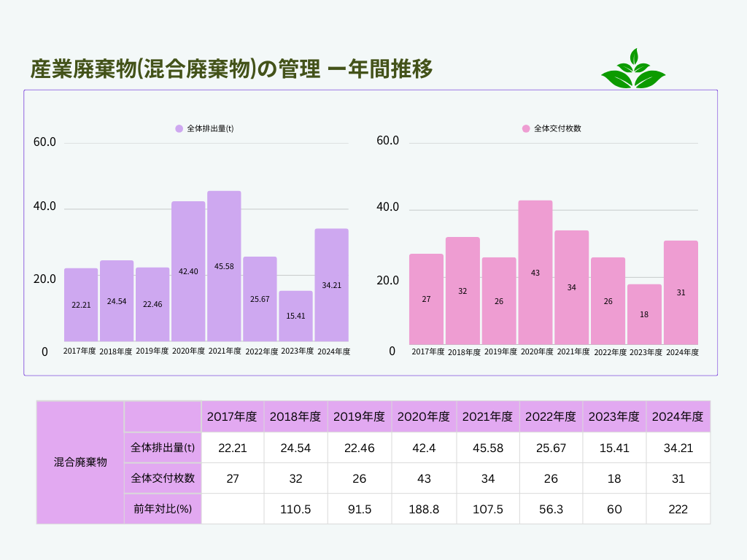Select the 45.58 bar for 2021年度
The height and width of the screenshot is (560, 747).
224,266
